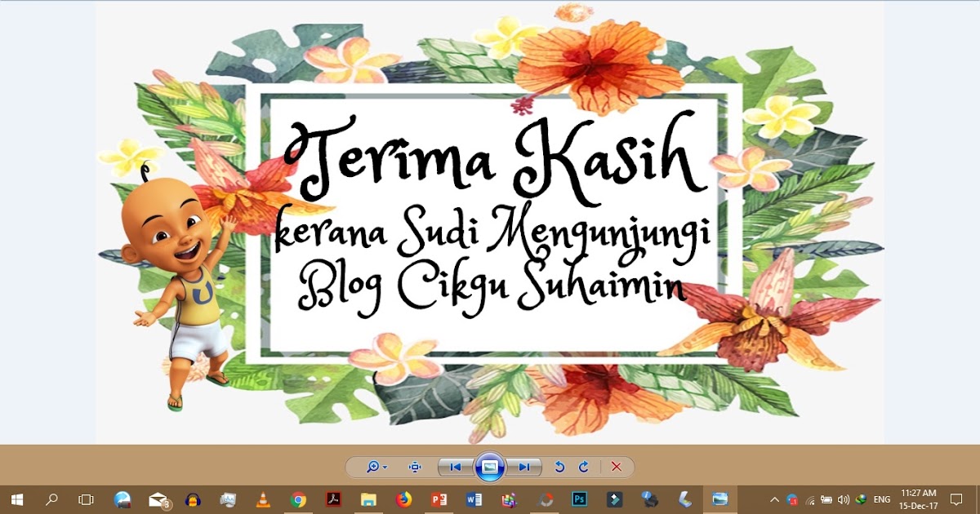This screenshot has height=514, width=980.
Task: Start the slide show playback
Action: [490, 467]
